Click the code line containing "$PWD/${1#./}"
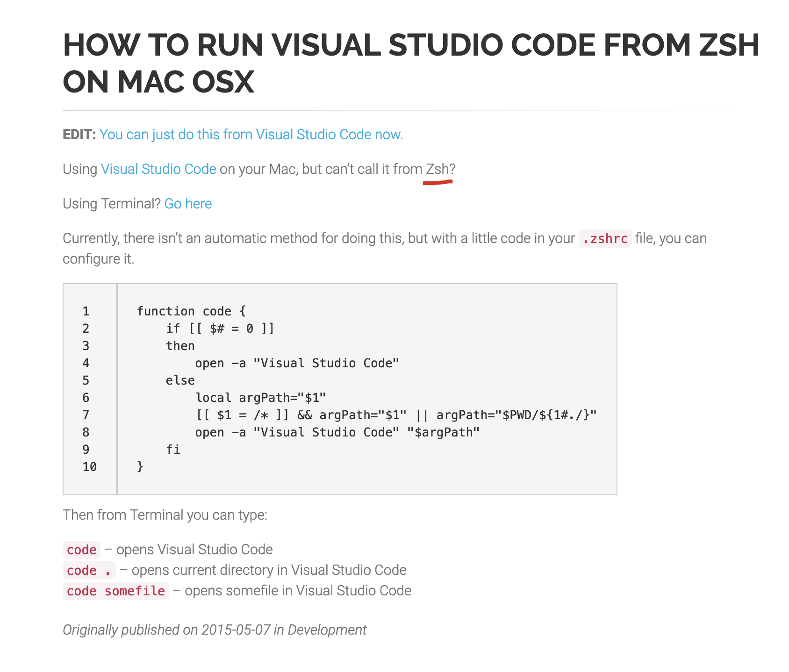789x672 pixels. [396, 415]
